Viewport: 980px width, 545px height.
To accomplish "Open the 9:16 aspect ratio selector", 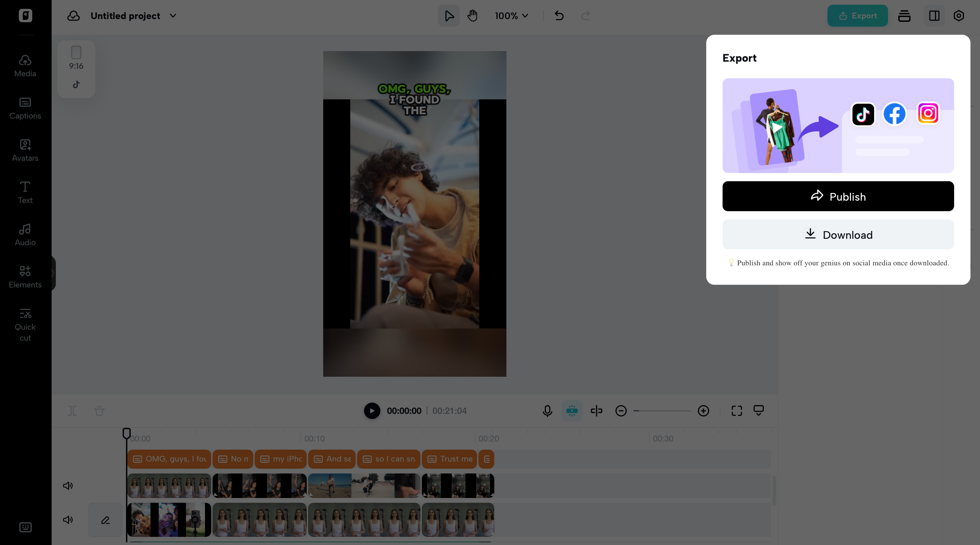I will coord(76,58).
